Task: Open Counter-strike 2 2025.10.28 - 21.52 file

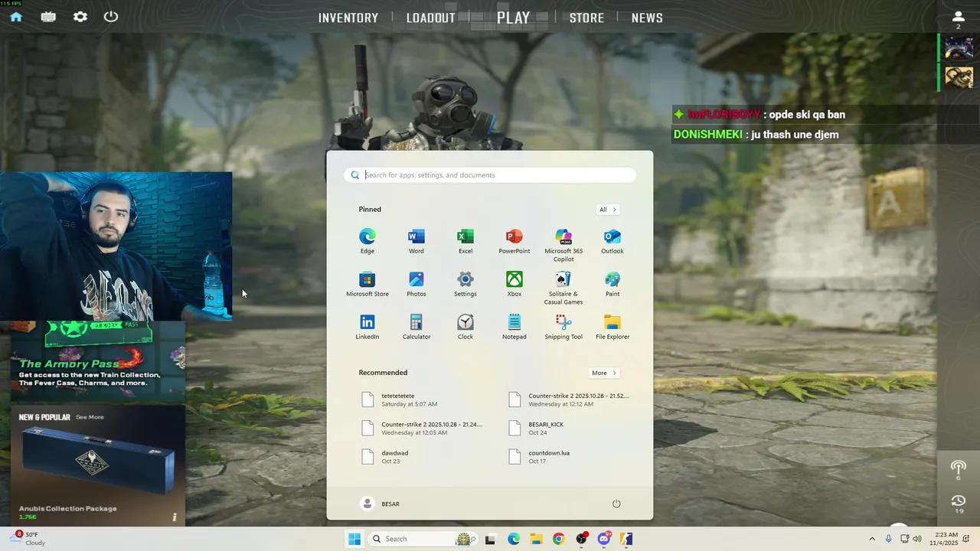Action: point(568,399)
